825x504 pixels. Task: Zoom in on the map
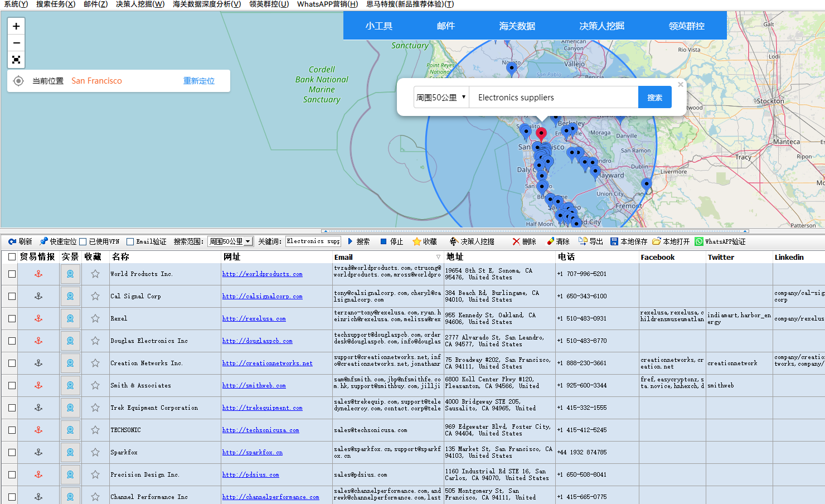pos(16,26)
